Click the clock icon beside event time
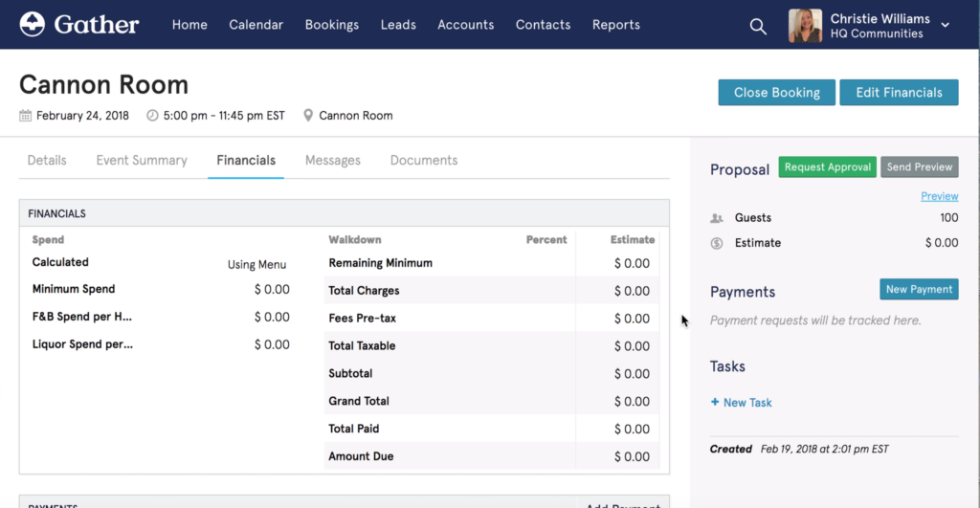 point(152,116)
